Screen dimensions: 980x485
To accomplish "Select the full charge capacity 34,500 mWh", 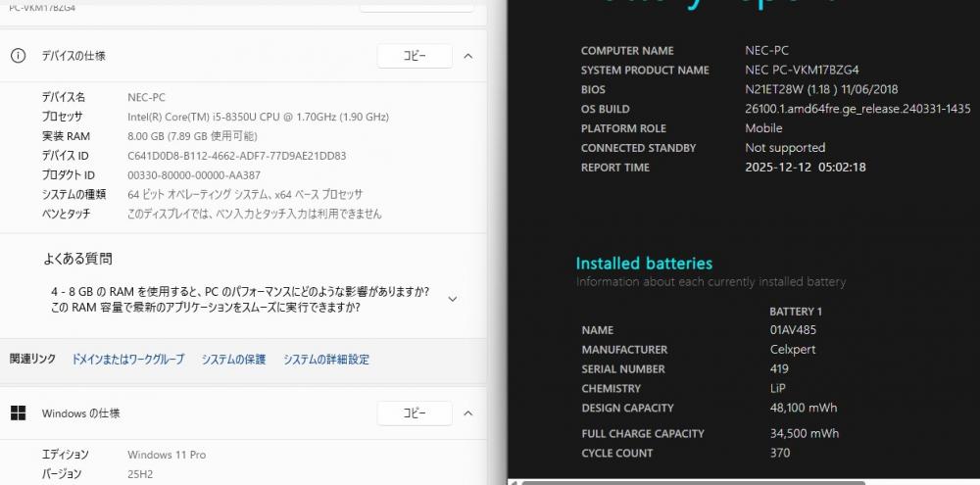I will pyautogui.click(x=805, y=433).
